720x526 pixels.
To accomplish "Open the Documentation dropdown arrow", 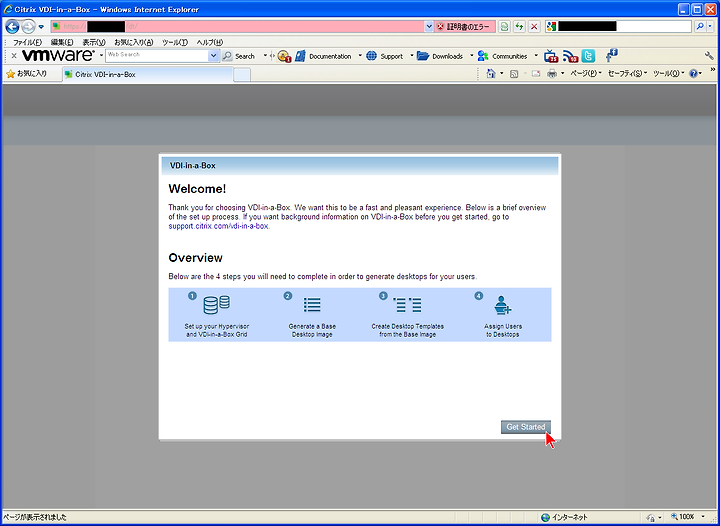I will pos(360,56).
